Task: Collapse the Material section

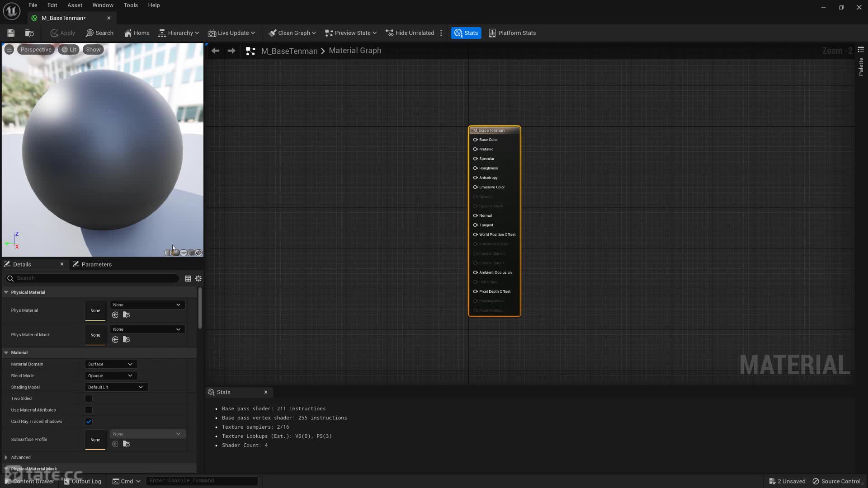Action: point(6,353)
